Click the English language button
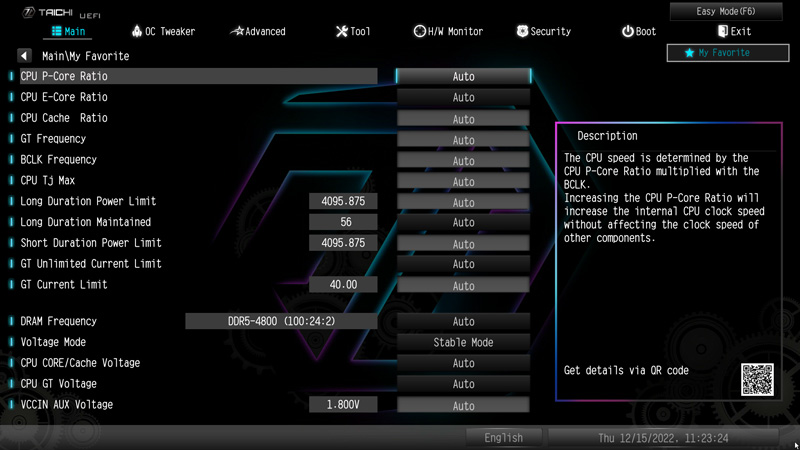Viewport: 800px width, 450px height. pos(503,438)
